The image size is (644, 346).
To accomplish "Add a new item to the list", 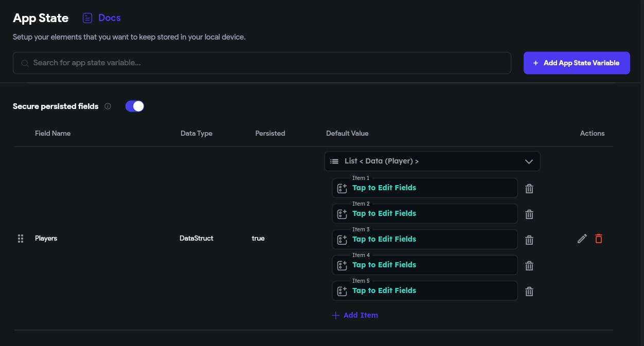I will coord(355,315).
